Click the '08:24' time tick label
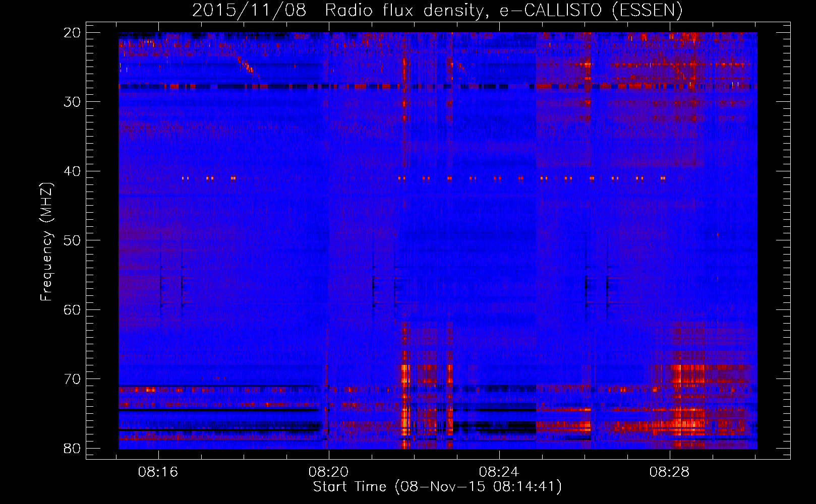This screenshot has height=504, width=816. coord(499,472)
